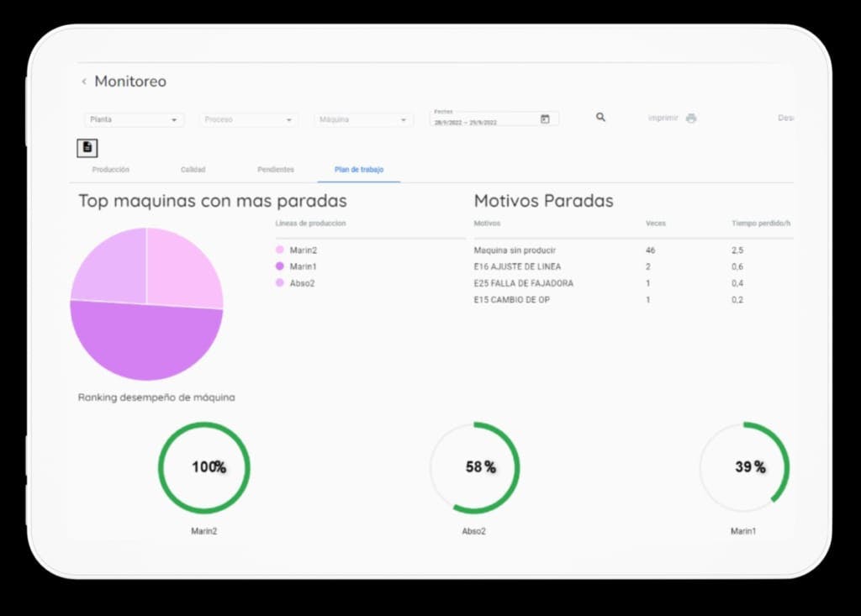Click the value 46 in Veces column

point(651,250)
